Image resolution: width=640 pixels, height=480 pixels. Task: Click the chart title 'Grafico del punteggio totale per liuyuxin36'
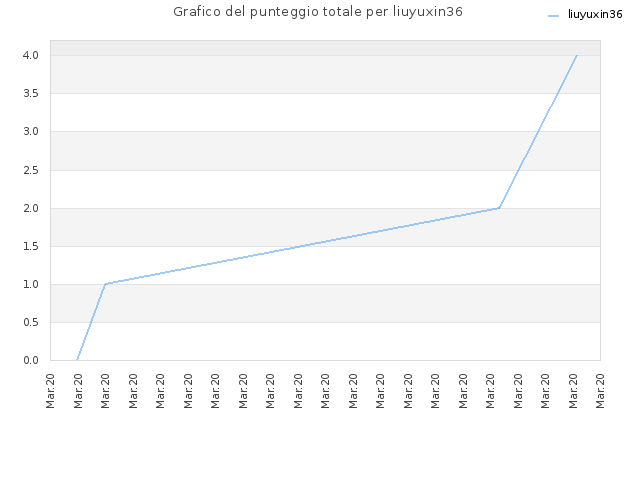pyautogui.click(x=318, y=12)
